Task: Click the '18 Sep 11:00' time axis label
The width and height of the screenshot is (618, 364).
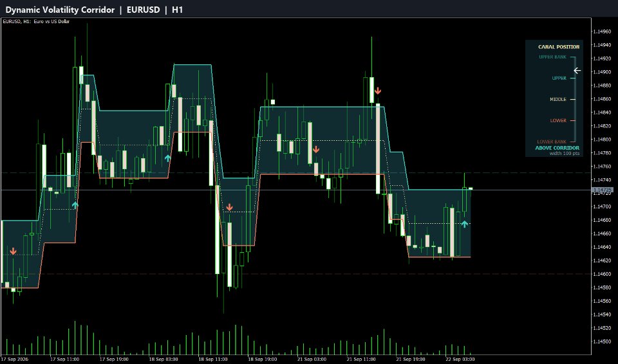Action: click(x=213, y=359)
